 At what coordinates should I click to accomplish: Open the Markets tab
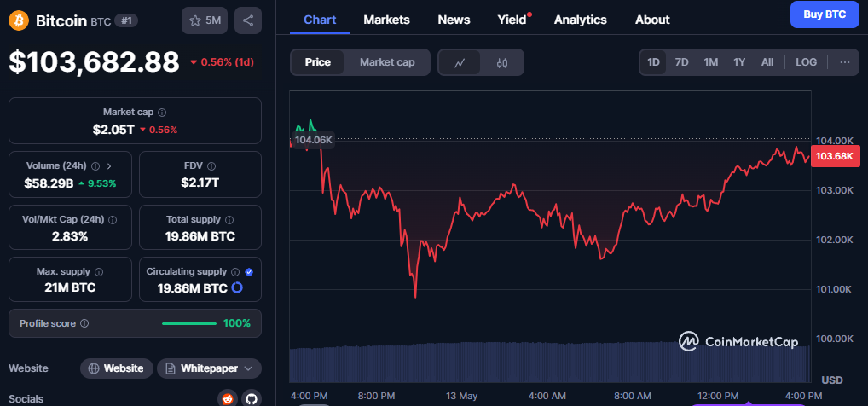(x=386, y=20)
